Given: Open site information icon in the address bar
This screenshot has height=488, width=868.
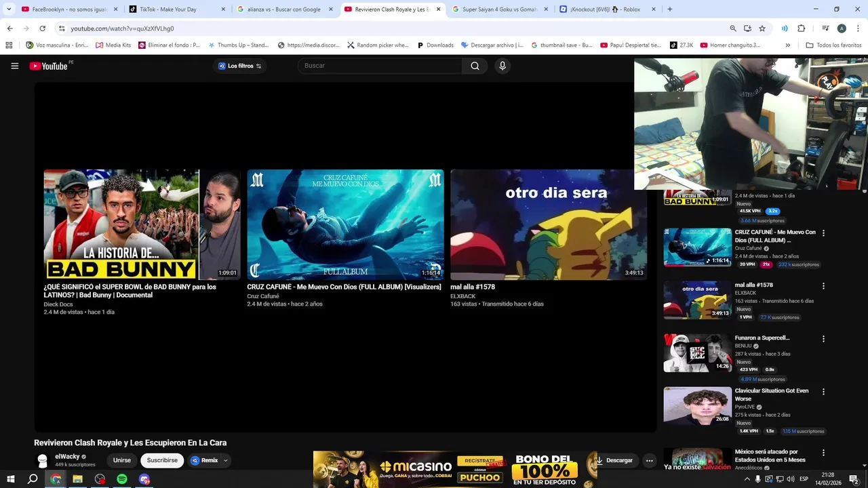Looking at the screenshot, I should pos(61,28).
